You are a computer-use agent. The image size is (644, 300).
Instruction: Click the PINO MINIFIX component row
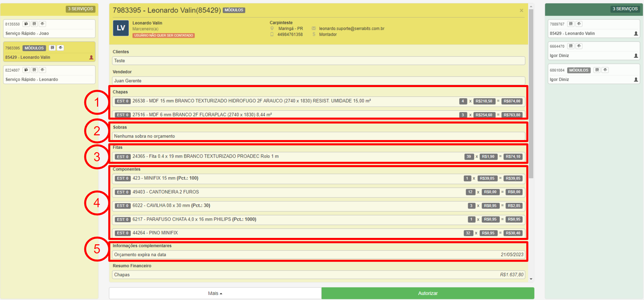click(x=318, y=233)
